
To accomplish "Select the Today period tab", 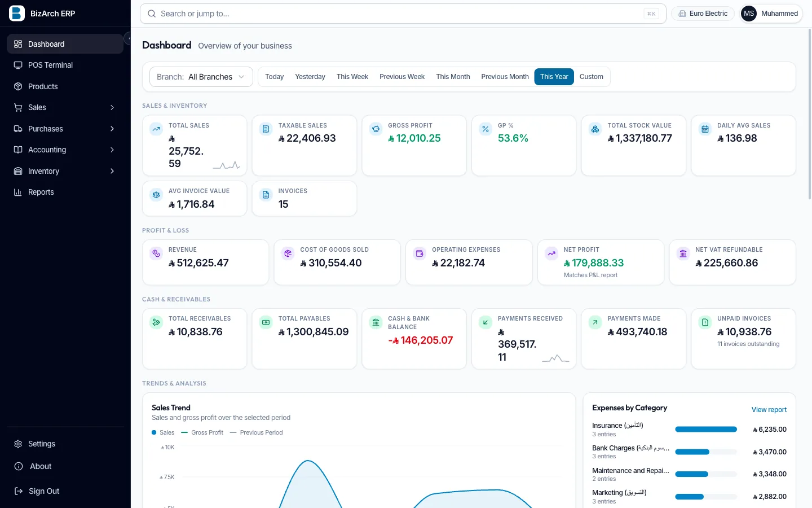I will [275, 77].
